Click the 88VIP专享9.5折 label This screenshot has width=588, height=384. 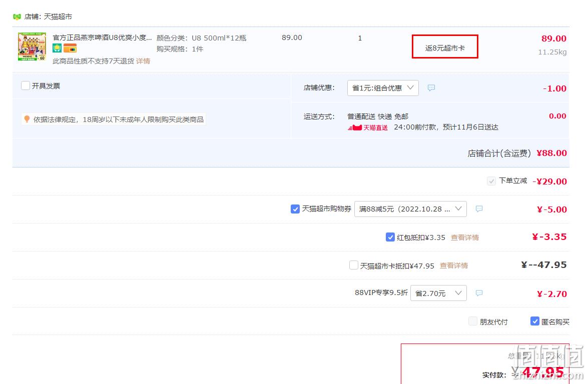pos(381,292)
